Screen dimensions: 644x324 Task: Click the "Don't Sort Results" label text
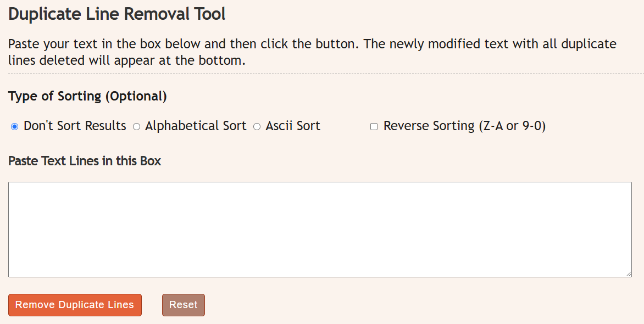[x=75, y=126]
